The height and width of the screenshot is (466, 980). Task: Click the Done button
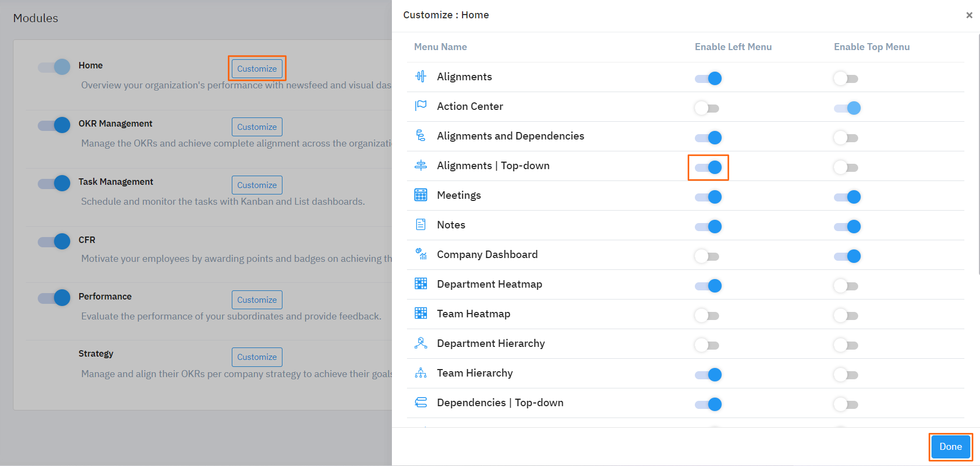[950, 447]
